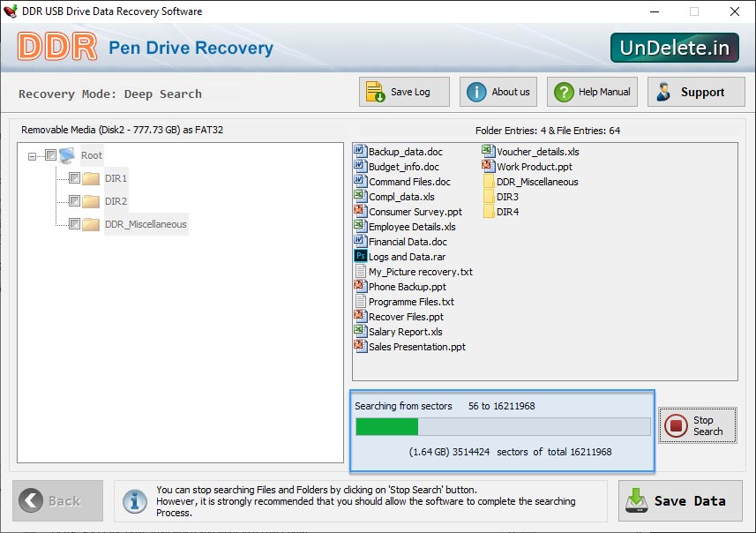Click the Phone Backup.ppt file icon
Viewport: 756px width, 533px height.
pos(360,286)
